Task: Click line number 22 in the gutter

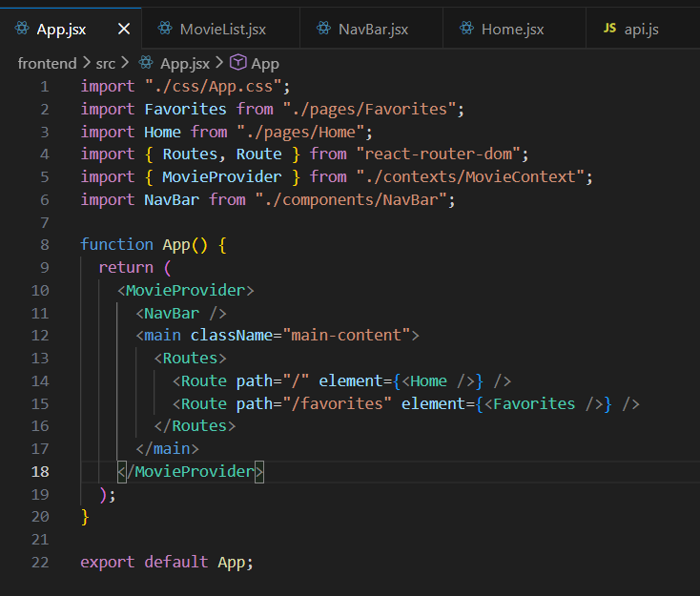Action: (x=40, y=562)
